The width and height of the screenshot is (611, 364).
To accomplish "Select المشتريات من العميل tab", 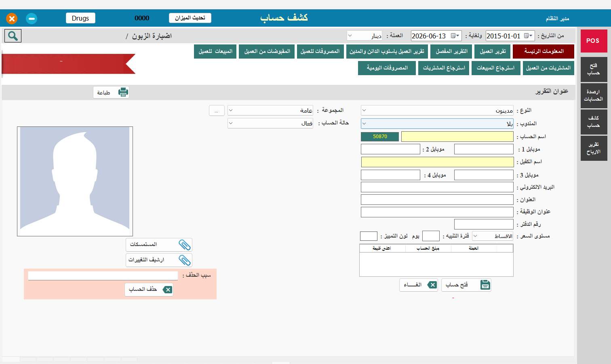I will point(548,68).
